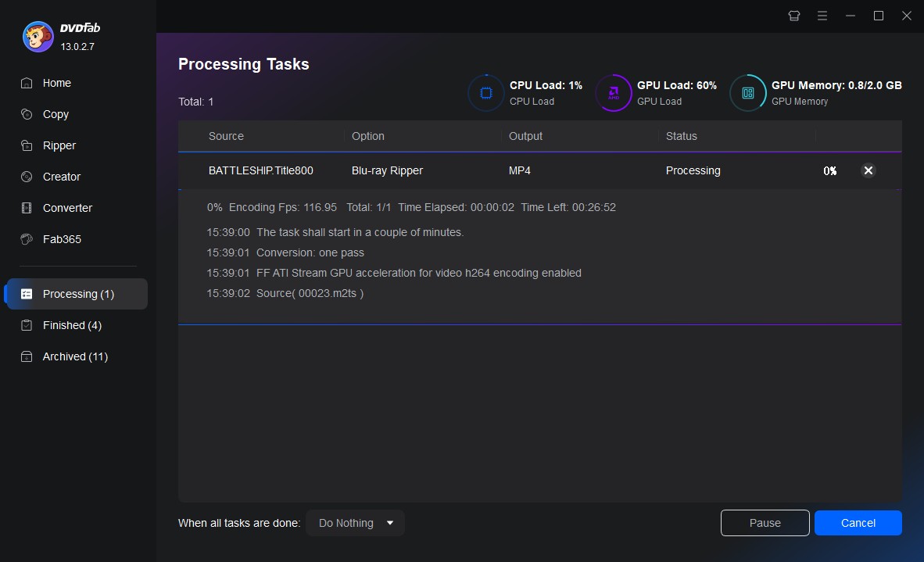Click the DVDFab monkey logo
924x562 pixels.
(38, 37)
